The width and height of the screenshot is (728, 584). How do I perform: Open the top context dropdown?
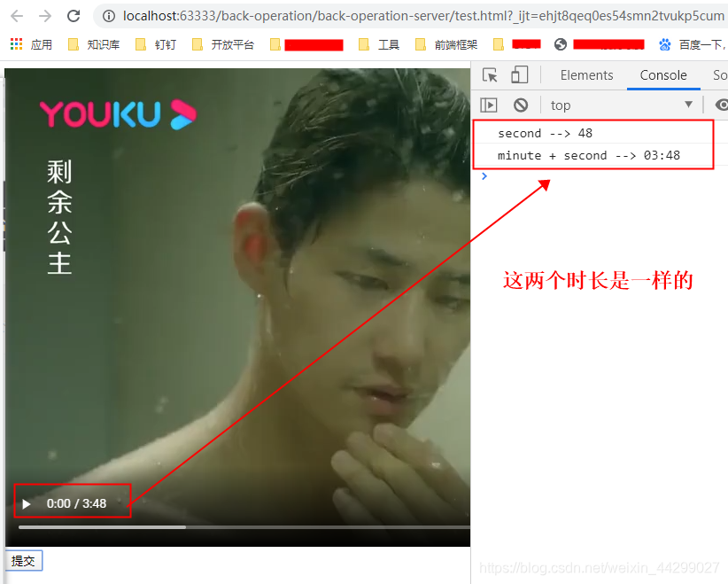(622, 105)
